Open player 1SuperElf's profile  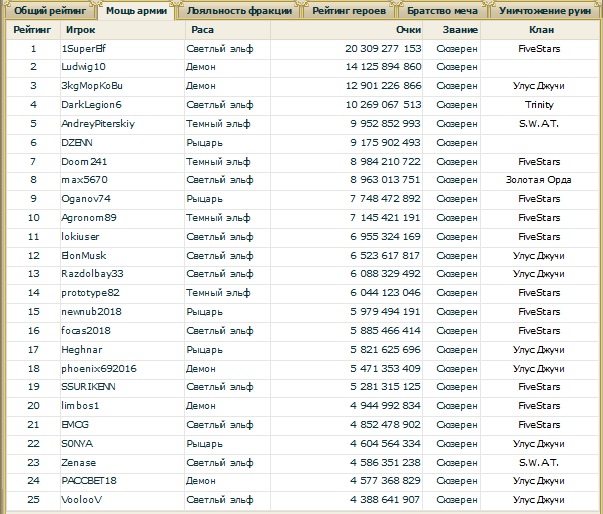click(84, 48)
